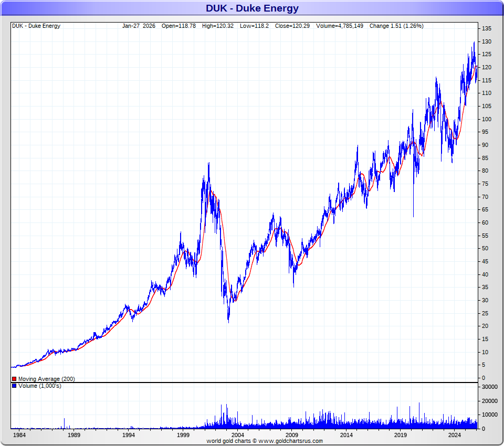Click the 'Moving Average (200)' legend label
This screenshot has width=504, height=446.
[x=46, y=379]
